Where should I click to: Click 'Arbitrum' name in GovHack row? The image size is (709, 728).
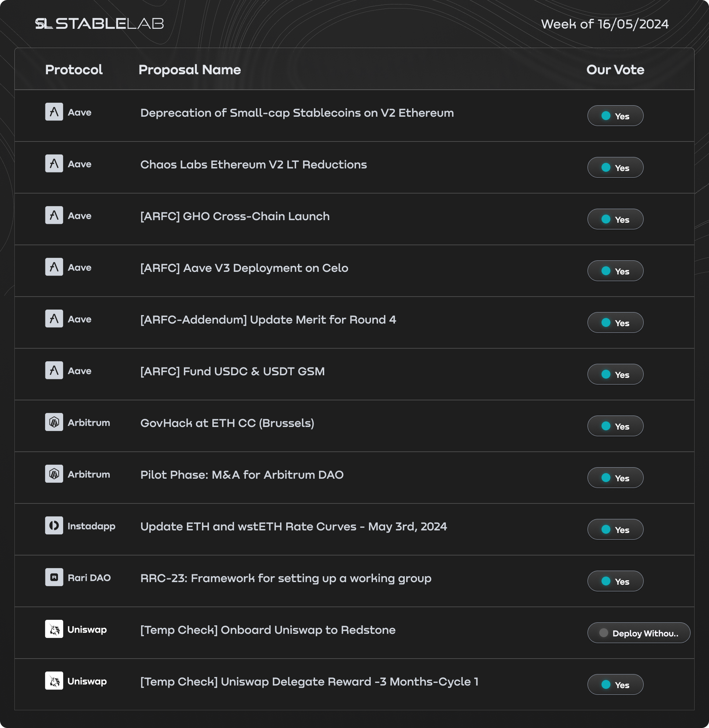[89, 423]
